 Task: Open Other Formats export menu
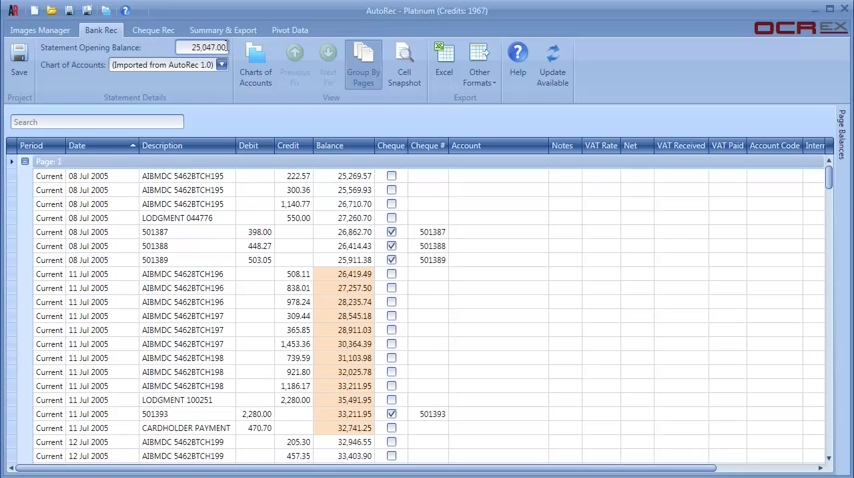pyautogui.click(x=479, y=65)
